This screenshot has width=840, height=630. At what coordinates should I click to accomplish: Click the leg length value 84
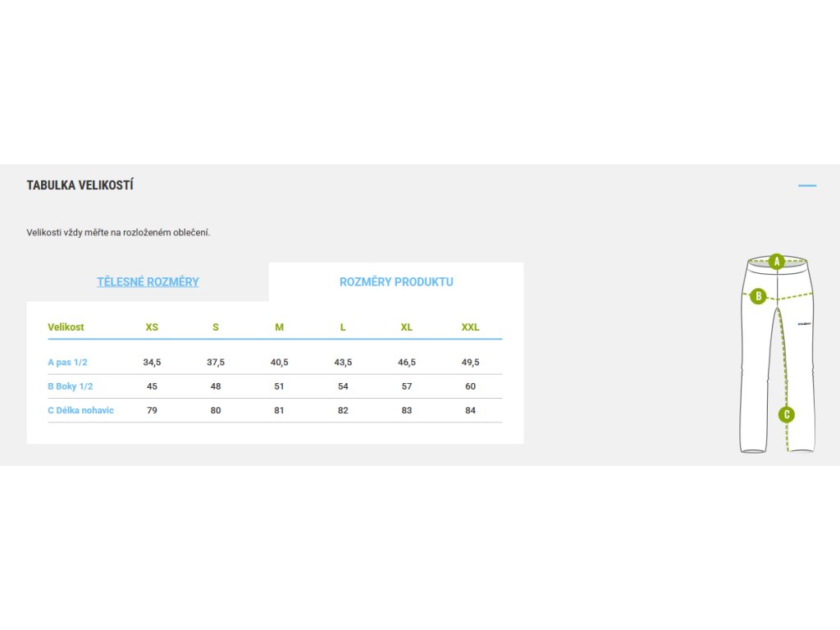470,410
